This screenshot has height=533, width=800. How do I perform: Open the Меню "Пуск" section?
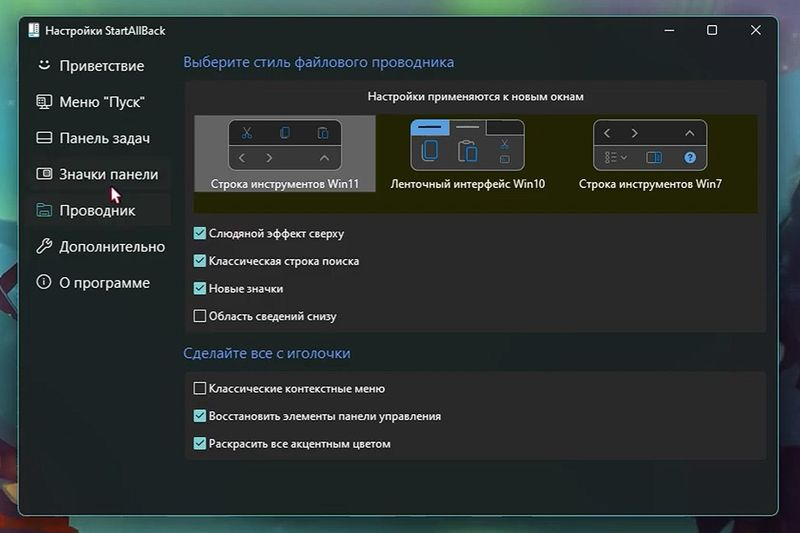pos(101,102)
